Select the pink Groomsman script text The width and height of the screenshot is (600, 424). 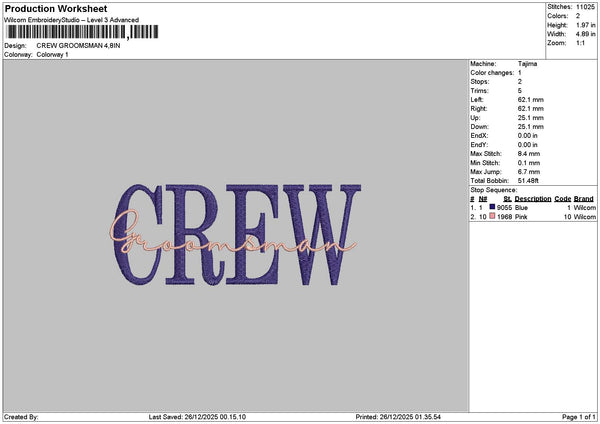pos(233,233)
